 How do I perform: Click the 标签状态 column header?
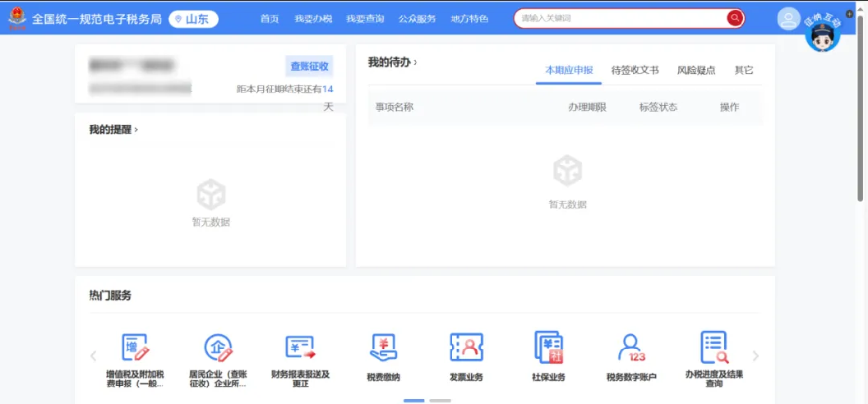click(x=658, y=108)
